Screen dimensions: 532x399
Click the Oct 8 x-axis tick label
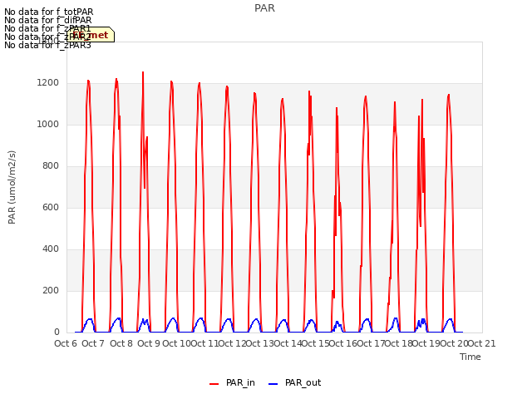pyautogui.click(x=121, y=343)
